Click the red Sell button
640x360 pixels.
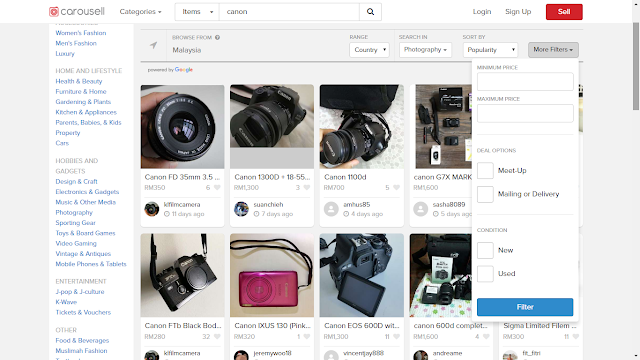pyautogui.click(x=564, y=12)
